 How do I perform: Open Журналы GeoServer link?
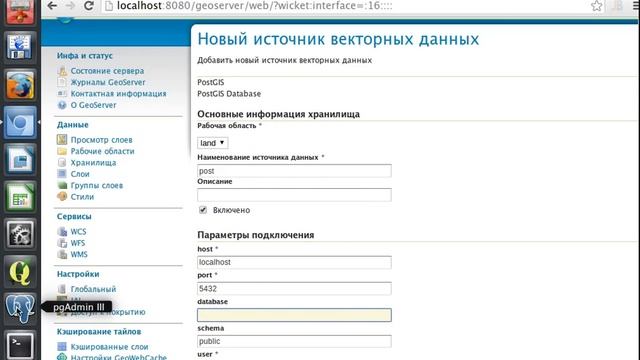108,82
